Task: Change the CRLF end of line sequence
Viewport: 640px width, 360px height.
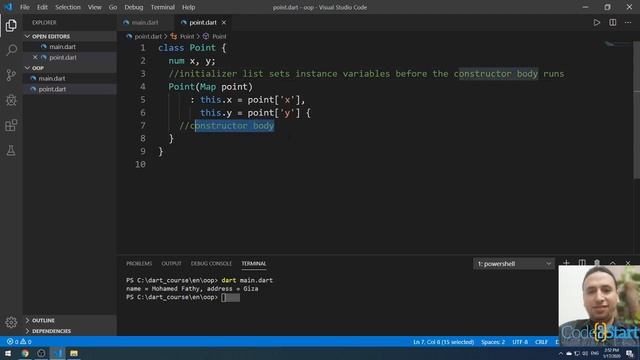Action: tap(541, 342)
